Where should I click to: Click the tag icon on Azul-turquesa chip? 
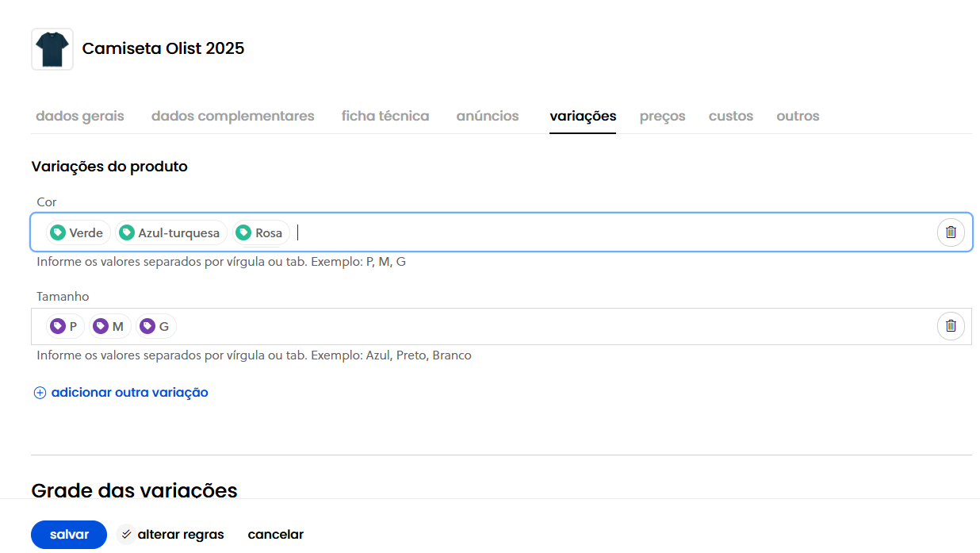point(127,232)
